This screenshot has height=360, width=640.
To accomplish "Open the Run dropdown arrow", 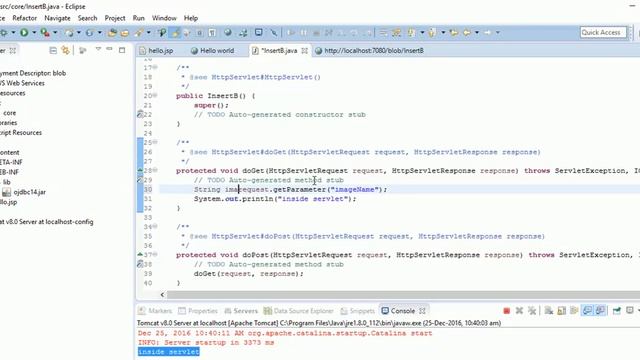I will coord(34,32).
